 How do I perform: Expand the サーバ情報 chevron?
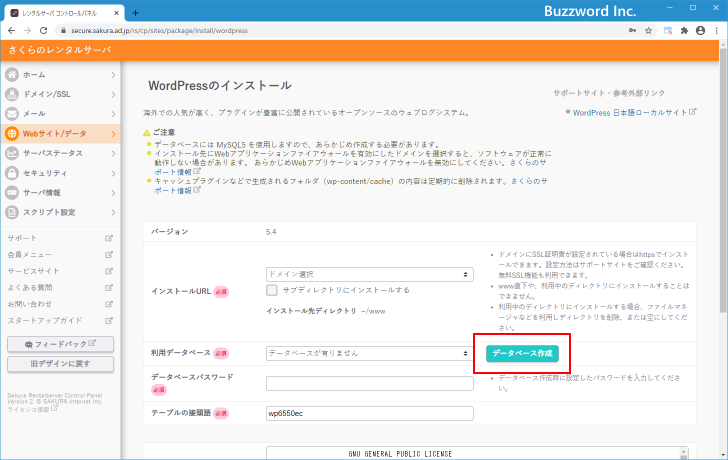113,193
